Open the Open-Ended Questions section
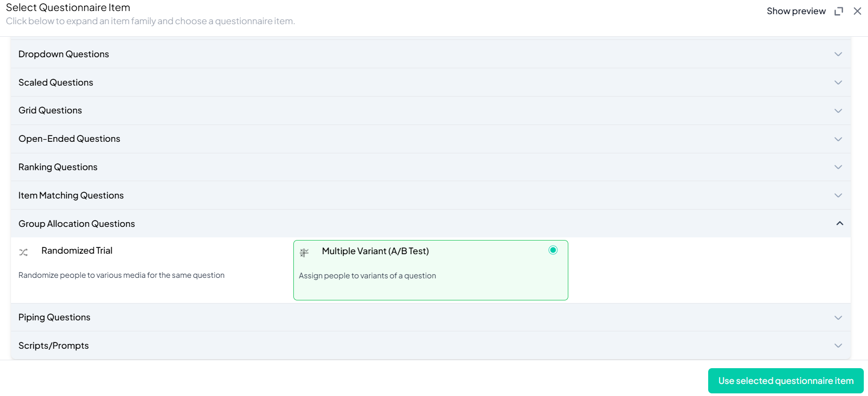This screenshot has height=396, width=868. [x=69, y=139]
